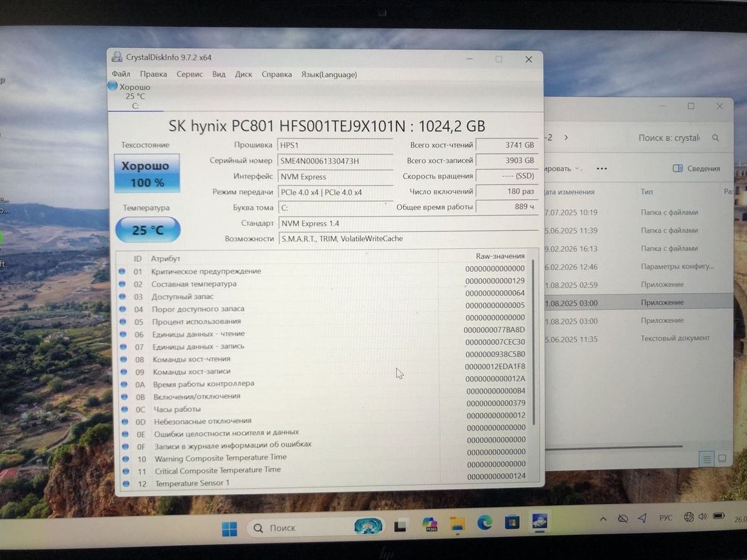The height and width of the screenshot is (560, 747).
Task: Open the 'Язык(Language)' menu
Action: [329, 75]
